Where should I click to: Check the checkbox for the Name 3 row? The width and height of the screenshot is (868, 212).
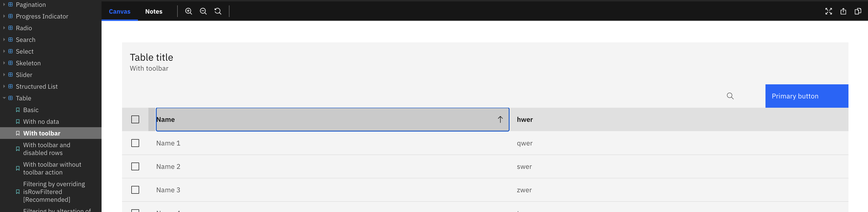[x=135, y=190]
